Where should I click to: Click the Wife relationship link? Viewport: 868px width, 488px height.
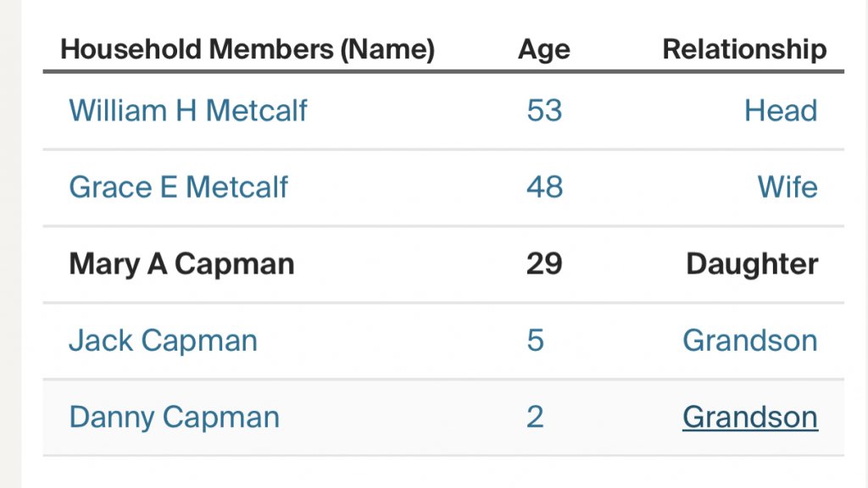(x=787, y=187)
